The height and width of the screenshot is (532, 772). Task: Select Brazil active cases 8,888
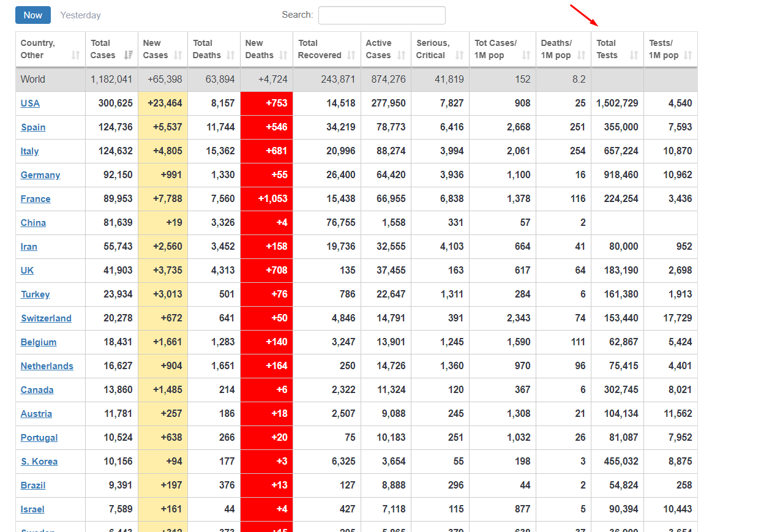click(394, 485)
